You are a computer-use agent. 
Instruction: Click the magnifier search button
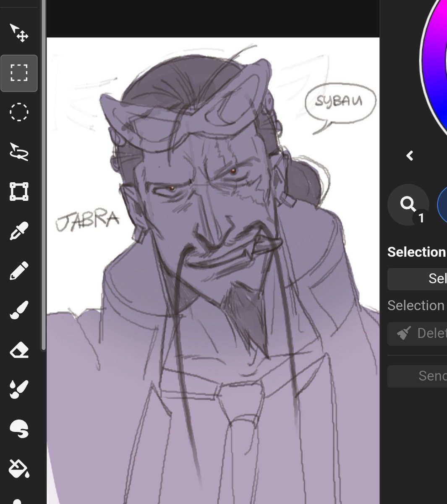point(408,205)
